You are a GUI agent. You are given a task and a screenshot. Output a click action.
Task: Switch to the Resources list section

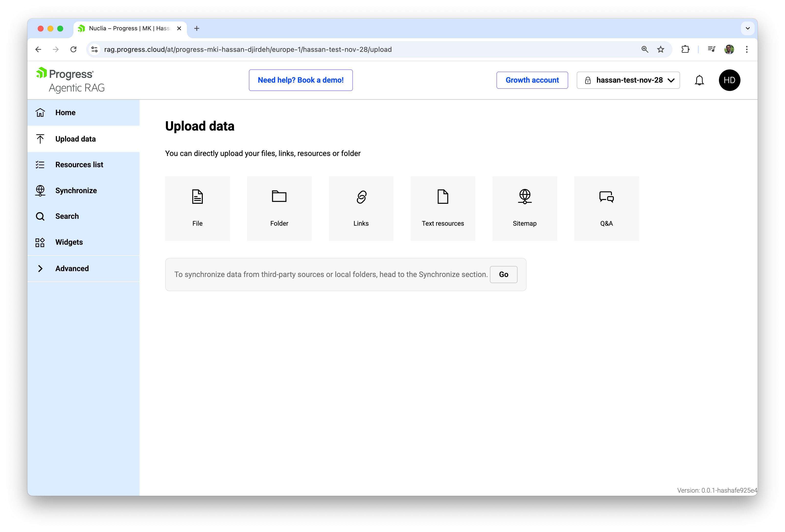pos(79,164)
